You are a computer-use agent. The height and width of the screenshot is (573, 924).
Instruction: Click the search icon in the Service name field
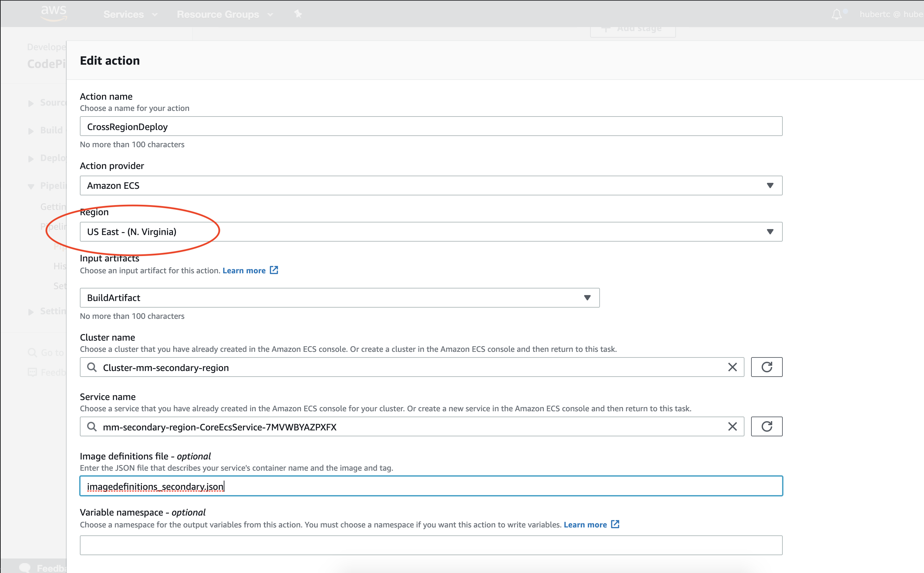pos(92,426)
